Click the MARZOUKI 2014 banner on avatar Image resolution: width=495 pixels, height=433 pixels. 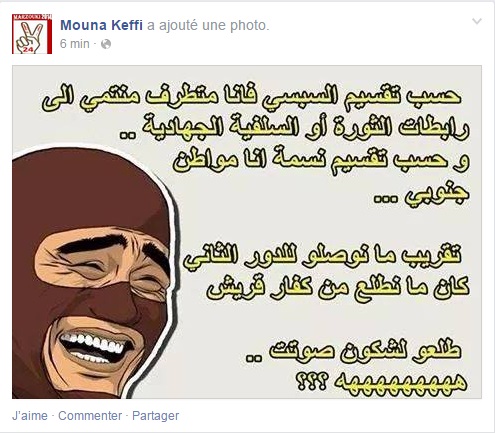[x=32, y=16]
